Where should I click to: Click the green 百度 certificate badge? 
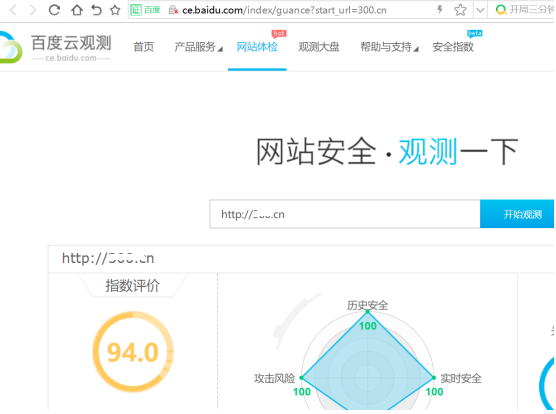click(145, 10)
